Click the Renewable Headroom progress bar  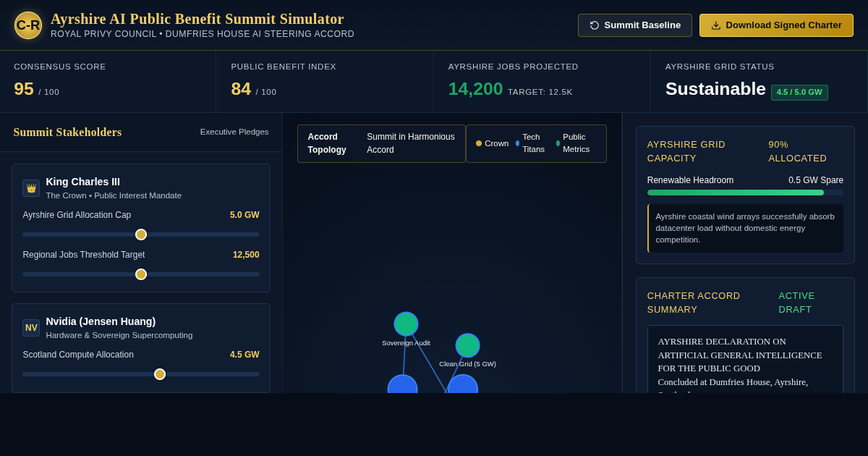745,193
